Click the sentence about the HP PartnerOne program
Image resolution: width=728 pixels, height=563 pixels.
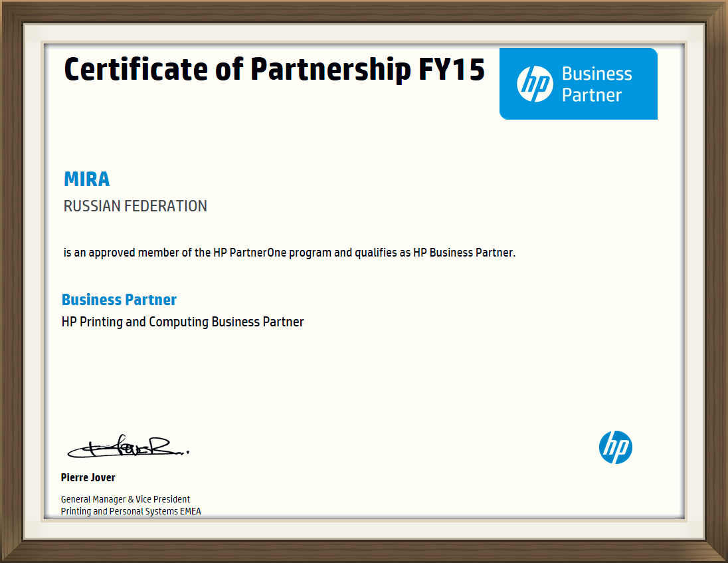tap(289, 253)
